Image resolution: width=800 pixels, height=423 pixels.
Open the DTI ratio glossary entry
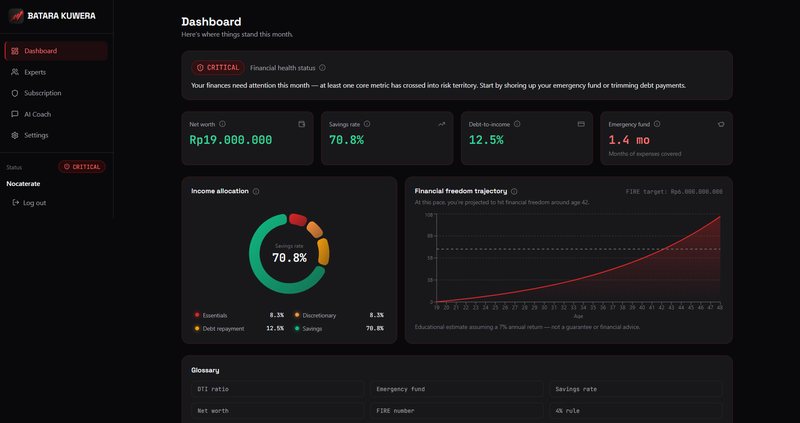[x=278, y=389]
